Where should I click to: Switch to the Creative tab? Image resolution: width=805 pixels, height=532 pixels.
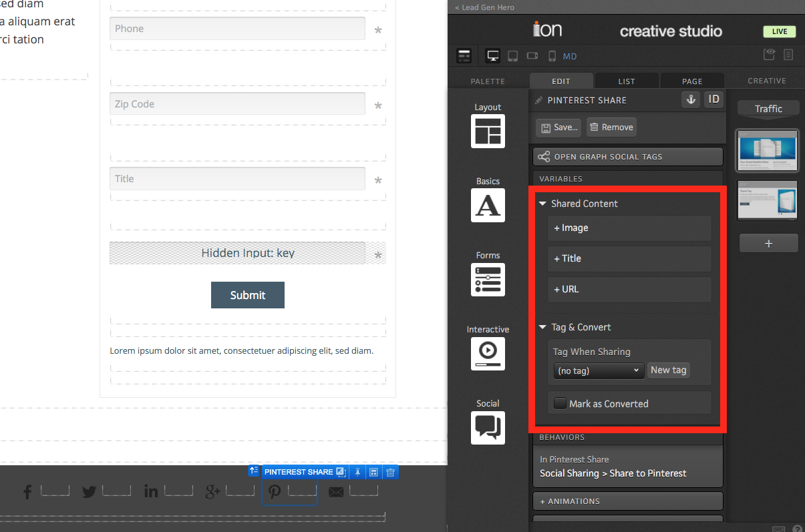[x=767, y=81]
